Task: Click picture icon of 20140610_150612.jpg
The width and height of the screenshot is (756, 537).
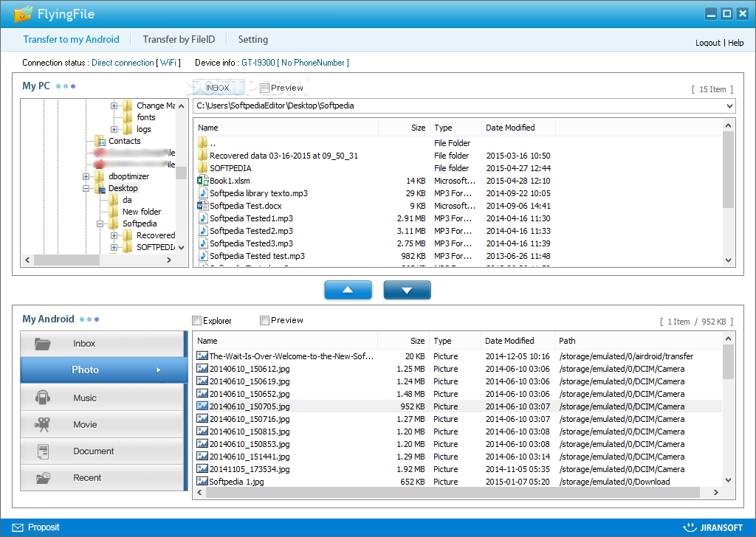Action: 202,369
